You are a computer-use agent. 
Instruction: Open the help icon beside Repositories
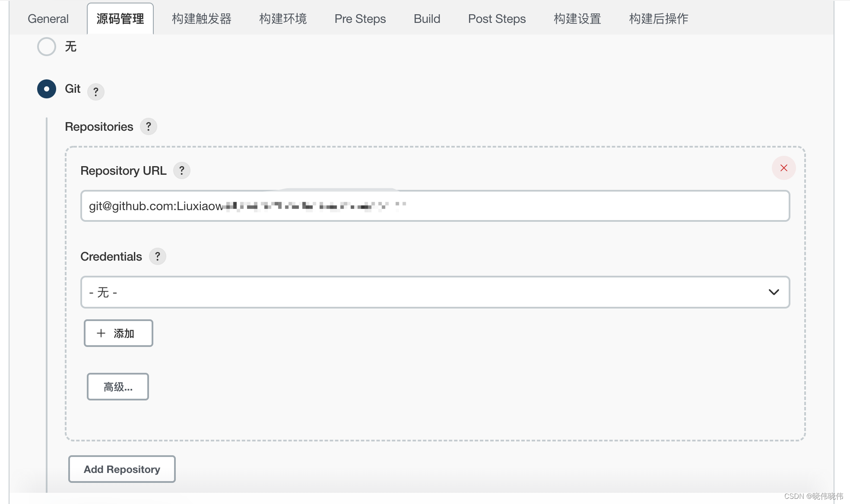point(148,126)
